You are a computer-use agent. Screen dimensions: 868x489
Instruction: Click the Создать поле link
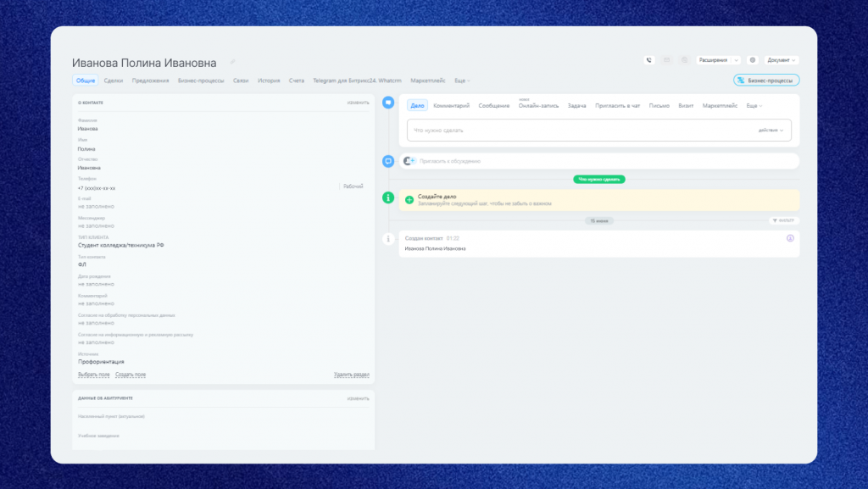130,375
